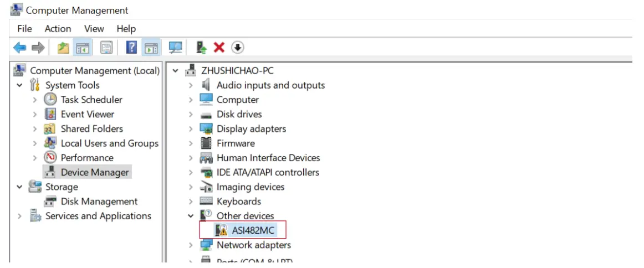This screenshot has height=268, width=644.
Task: Toggle the Show/Hide Action Pane icon
Action: (x=151, y=48)
